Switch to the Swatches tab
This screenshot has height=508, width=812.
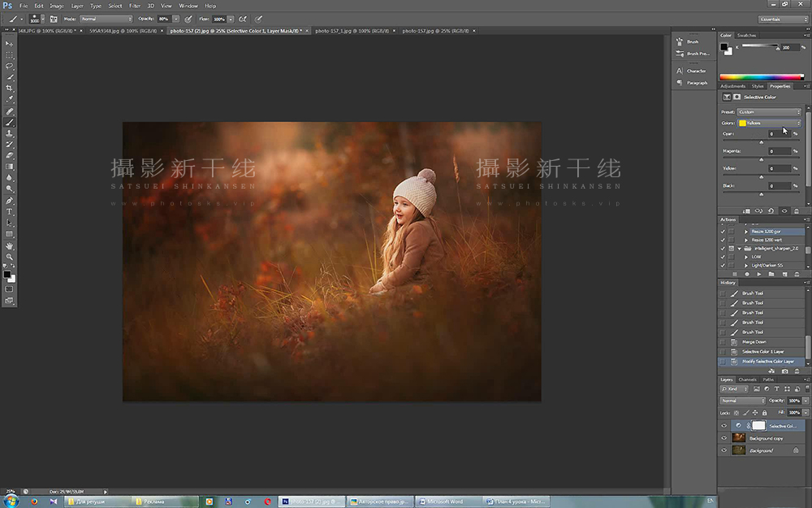(746, 35)
